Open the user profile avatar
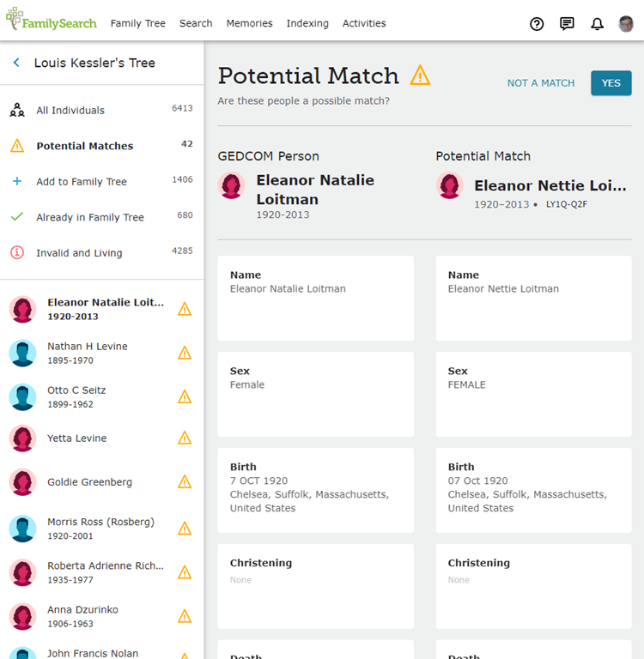 click(626, 24)
